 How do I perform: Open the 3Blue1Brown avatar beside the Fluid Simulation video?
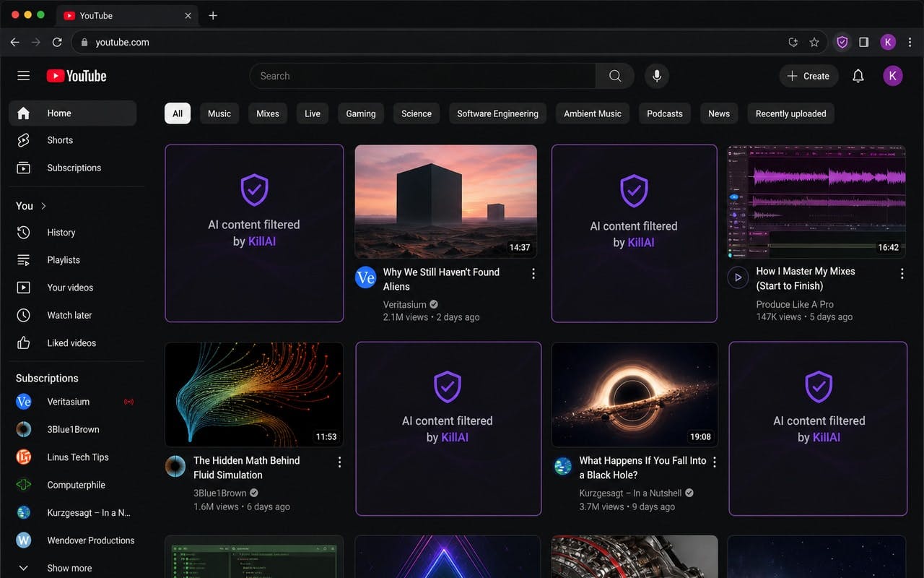point(175,466)
